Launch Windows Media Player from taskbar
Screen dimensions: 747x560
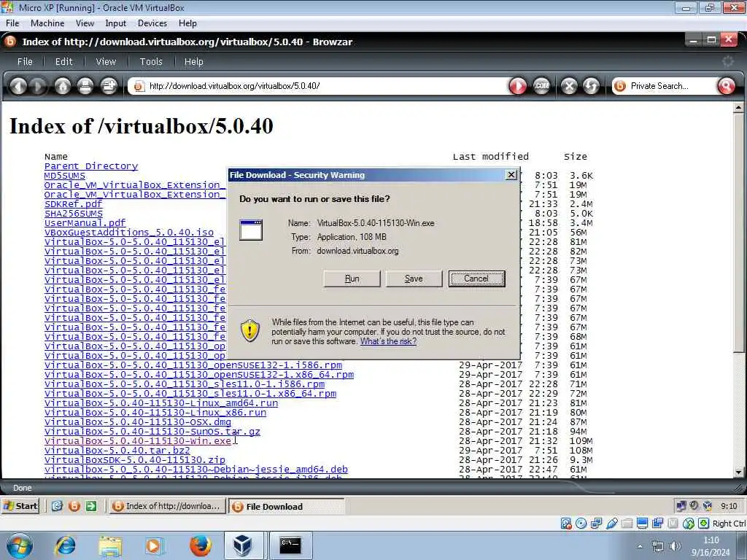153,545
